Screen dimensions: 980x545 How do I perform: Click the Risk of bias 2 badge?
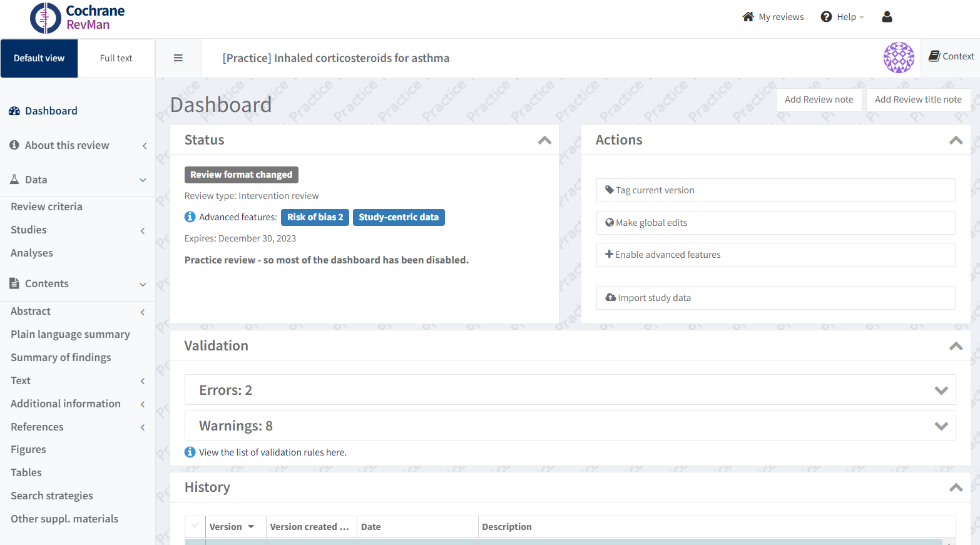tap(315, 217)
